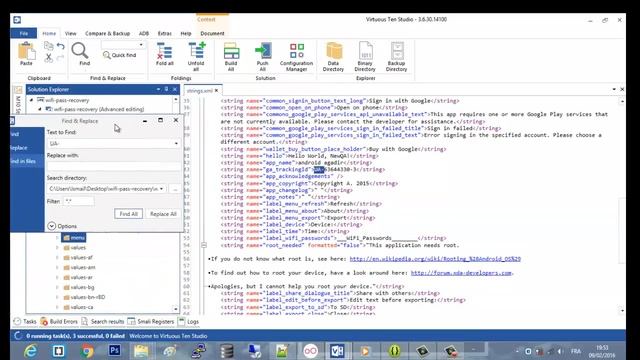Collapse the root_needed string fold marker
Image resolution: width=640 pixels, height=360 pixels.
tap(204, 245)
